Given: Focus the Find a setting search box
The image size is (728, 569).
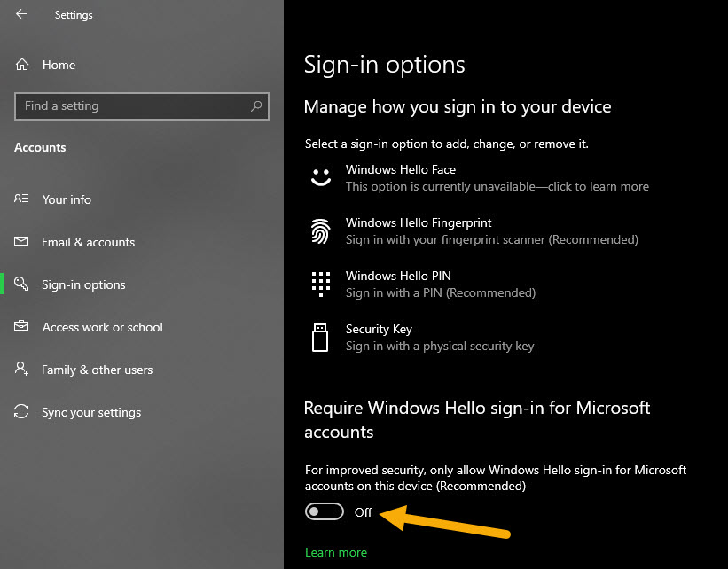Looking at the screenshot, I should tap(142, 106).
